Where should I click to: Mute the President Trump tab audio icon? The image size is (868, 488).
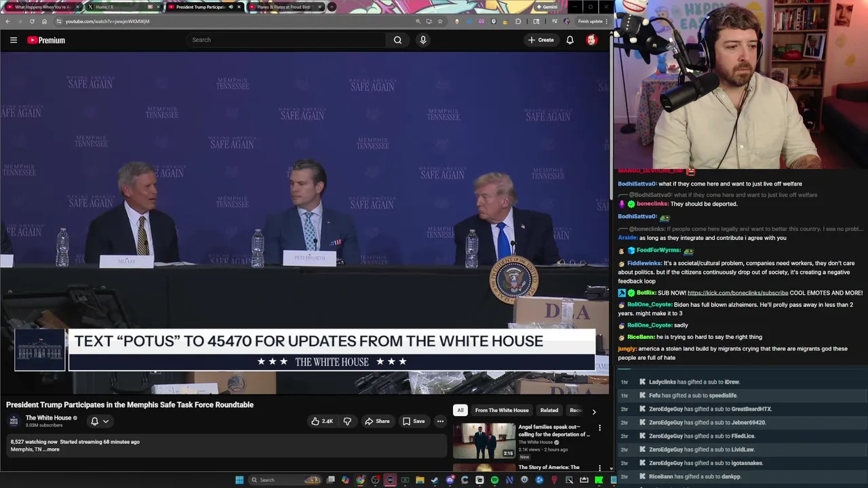click(x=231, y=7)
